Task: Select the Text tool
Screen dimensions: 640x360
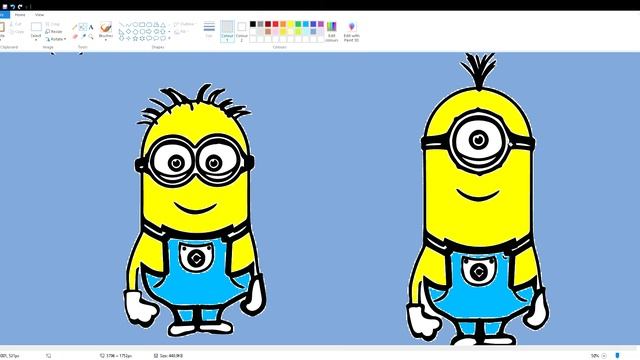Action: [91, 28]
